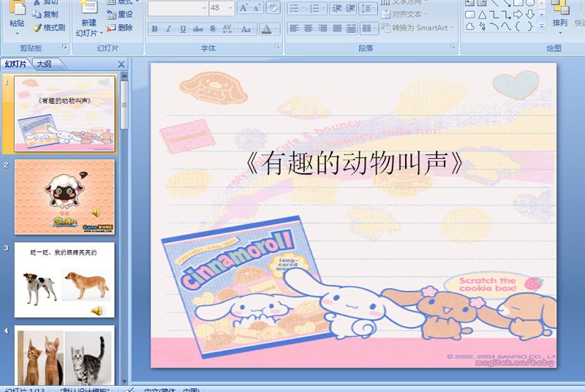Viewport: 585px width, 392px height.
Task: Increase the list indent level
Action: click(x=350, y=8)
